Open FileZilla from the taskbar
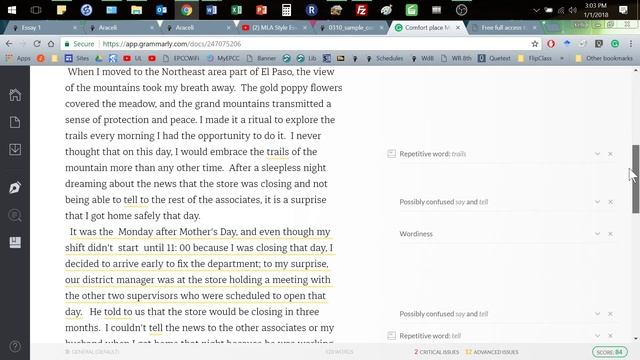640x360 pixels. 361,10
